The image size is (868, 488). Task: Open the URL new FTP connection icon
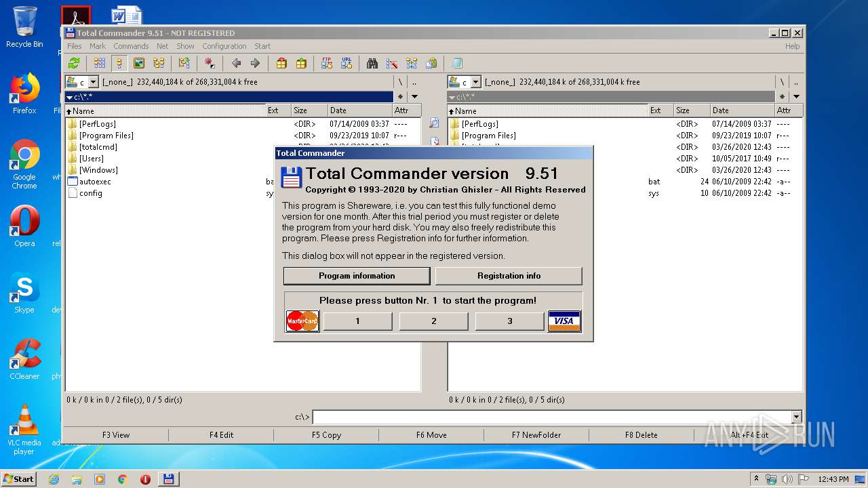coord(347,63)
